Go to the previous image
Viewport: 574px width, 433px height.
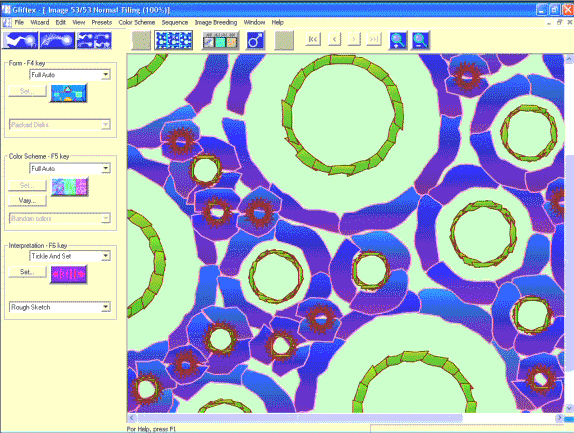[x=335, y=39]
